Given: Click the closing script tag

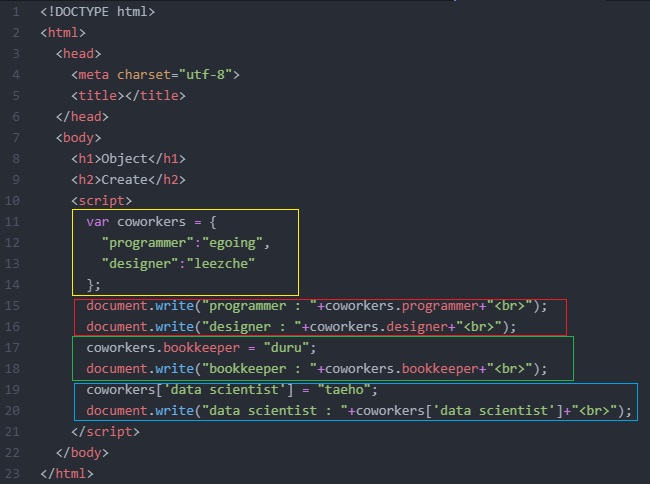Looking at the screenshot, I should tap(105, 432).
